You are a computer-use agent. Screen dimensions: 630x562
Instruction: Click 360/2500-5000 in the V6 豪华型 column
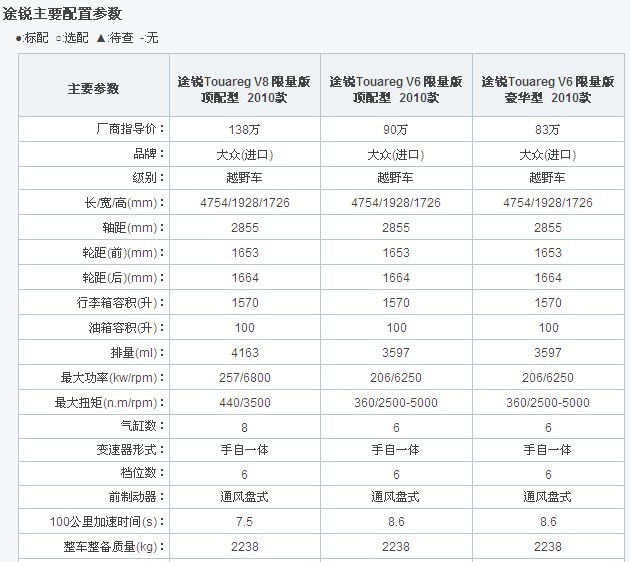coord(548,403)
